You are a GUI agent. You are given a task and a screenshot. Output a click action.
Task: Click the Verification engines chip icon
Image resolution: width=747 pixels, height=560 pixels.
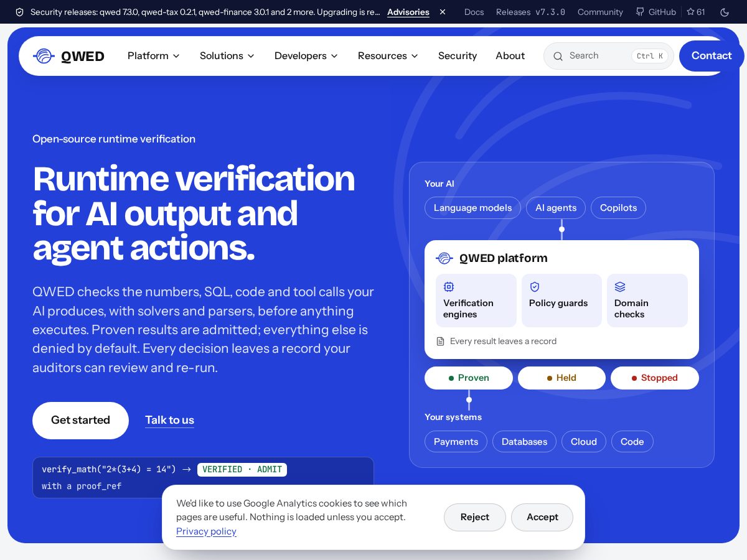click(449, 287)
